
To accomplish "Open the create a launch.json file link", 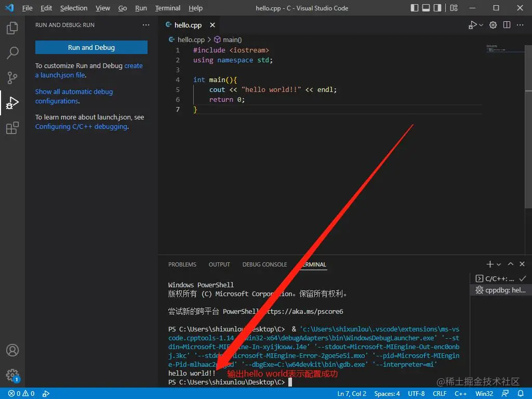I will pos(59,75).
